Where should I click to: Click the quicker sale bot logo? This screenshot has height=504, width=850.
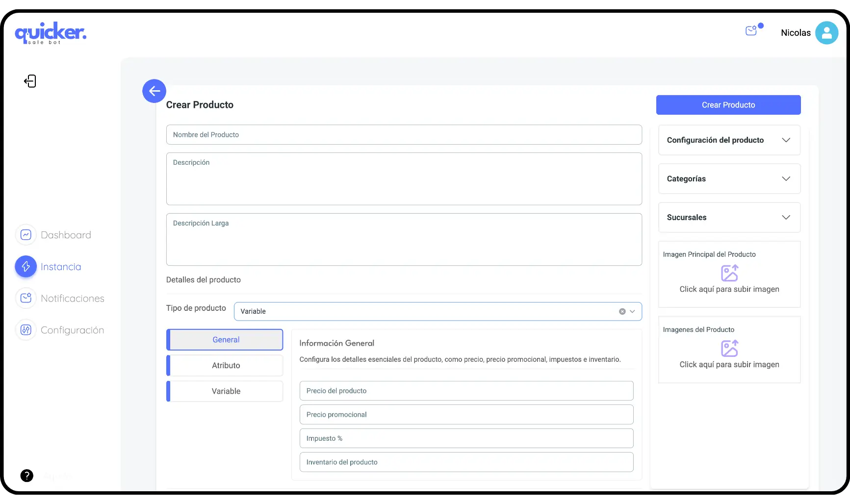[x=51, y=33]
